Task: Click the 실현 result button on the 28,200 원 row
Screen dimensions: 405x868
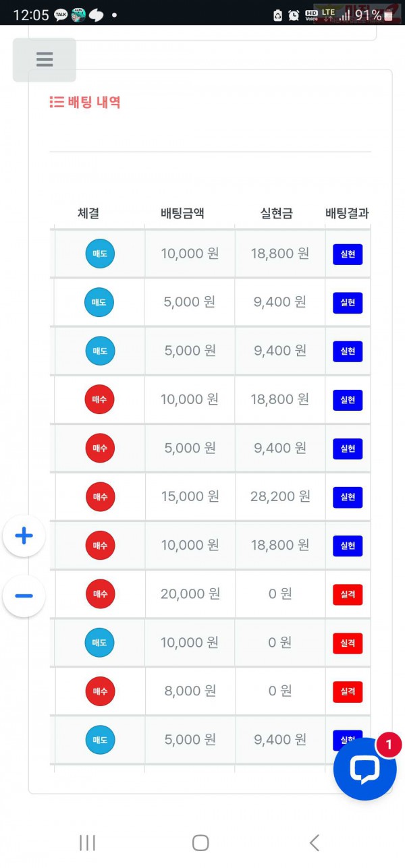Action: (x=347, y=497)
